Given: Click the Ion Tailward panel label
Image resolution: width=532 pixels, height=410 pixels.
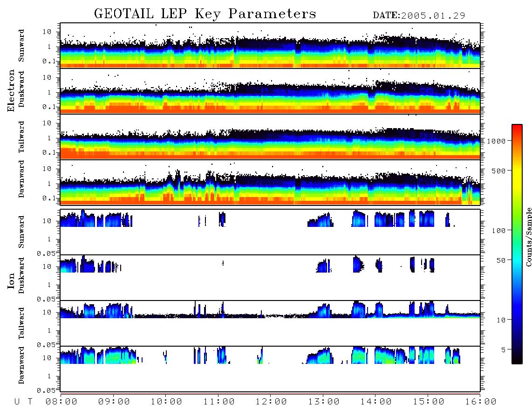Looking at the screenshot, I should pyautogui.click(x=21, y=323).
